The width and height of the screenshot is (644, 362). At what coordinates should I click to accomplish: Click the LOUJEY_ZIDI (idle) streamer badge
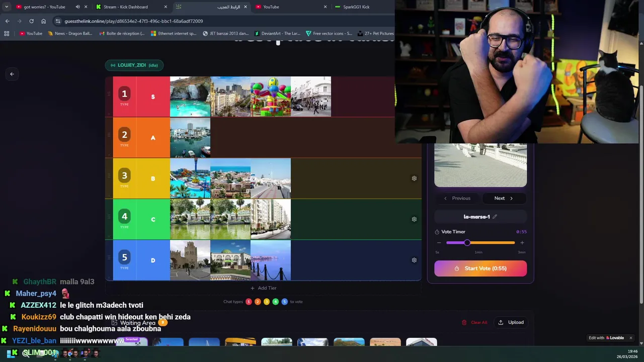tap(134, 65)
